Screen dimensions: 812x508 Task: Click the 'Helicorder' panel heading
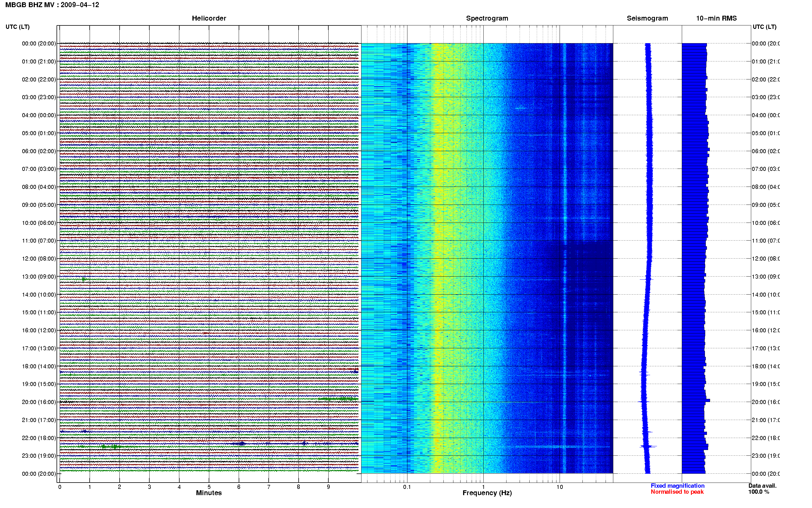(x=209, y=18)
